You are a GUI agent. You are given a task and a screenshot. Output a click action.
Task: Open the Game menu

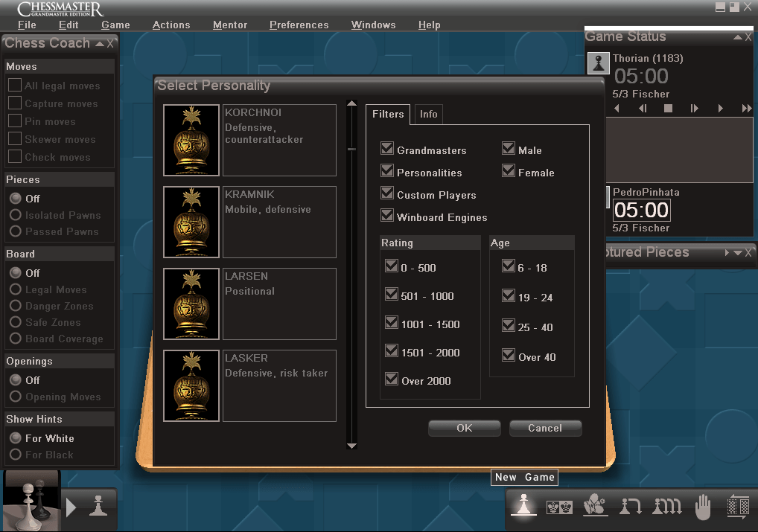pyautogui.click(x=115, y=25)
